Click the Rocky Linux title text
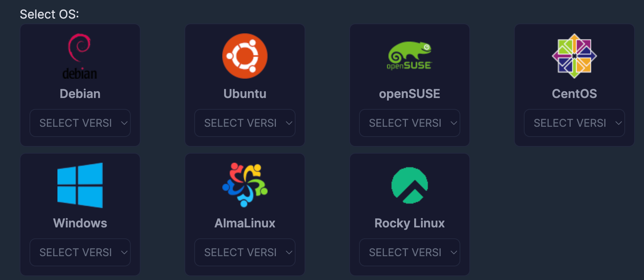 click(410, 223)
